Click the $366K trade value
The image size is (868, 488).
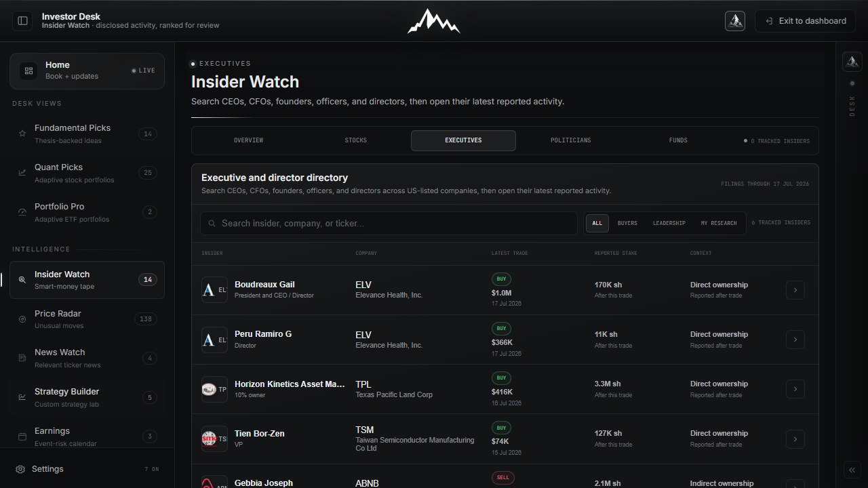[502, 342]
